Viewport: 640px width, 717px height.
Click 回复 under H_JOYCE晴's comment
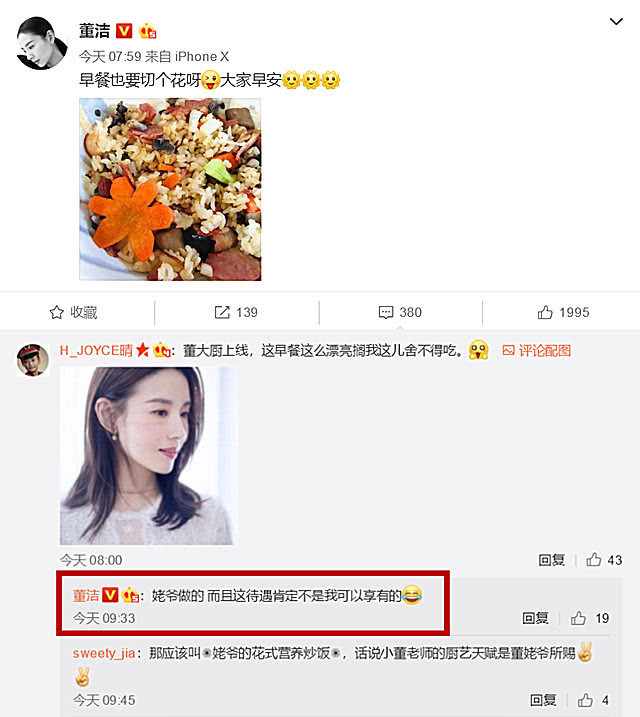(x=551, y=560)
